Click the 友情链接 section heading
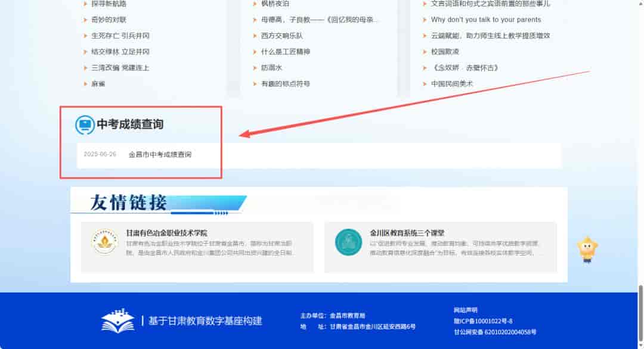This screenshot has width=644, height=349. (129, 202)
